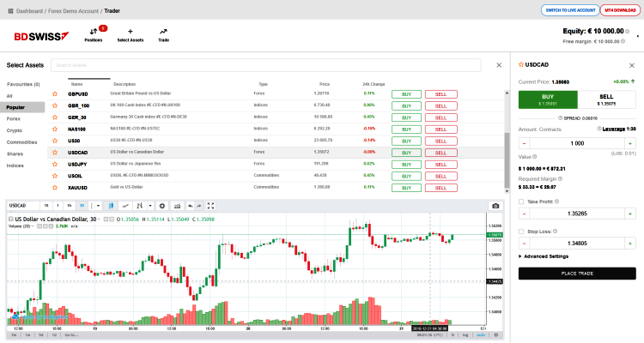The image size is (644, 343).
Task: Click USDCAD star in trade panel
Action: click(521, 64)
